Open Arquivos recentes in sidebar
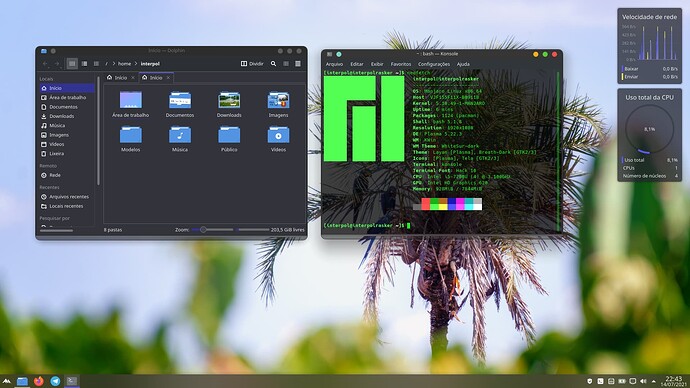Viewport: 690px width, 388px height. tap(67, 197)
